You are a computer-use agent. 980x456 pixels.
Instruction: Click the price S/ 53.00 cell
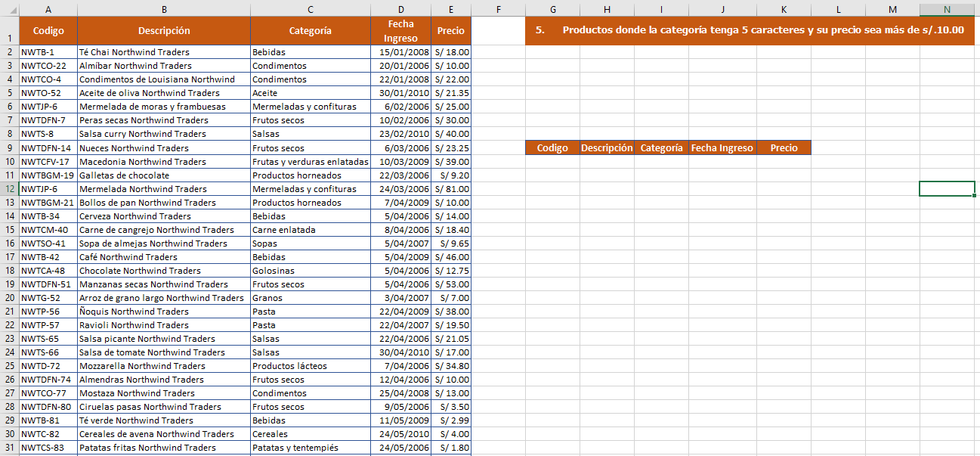(451, 284)
